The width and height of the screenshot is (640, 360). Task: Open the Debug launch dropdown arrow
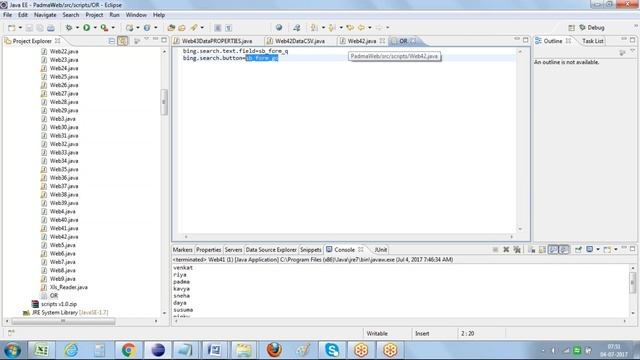pos(78,28)
